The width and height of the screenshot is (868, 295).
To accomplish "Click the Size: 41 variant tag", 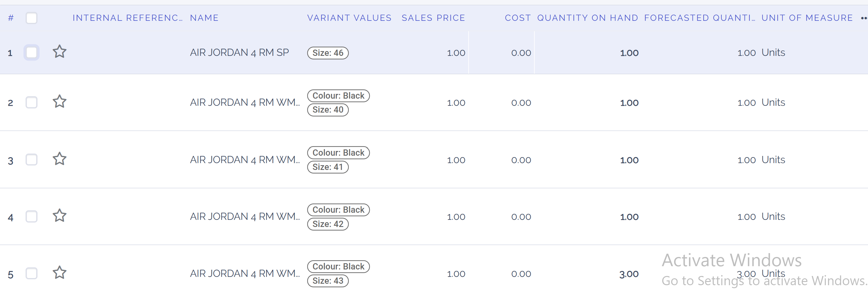I will point(327,167).
